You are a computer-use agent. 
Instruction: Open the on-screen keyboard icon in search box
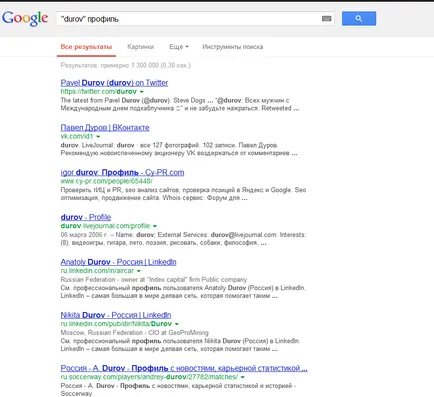click(x=327, y=19)
